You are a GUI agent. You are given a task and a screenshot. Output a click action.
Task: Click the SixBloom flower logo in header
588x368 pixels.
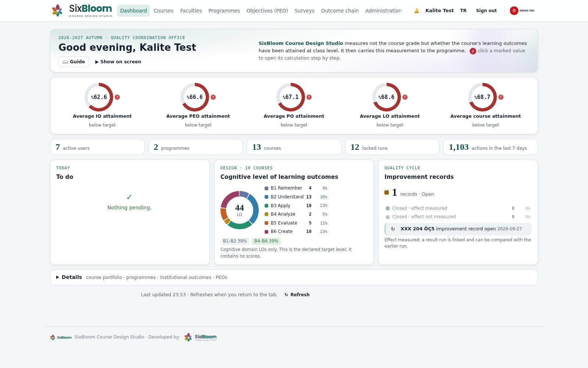57,10
